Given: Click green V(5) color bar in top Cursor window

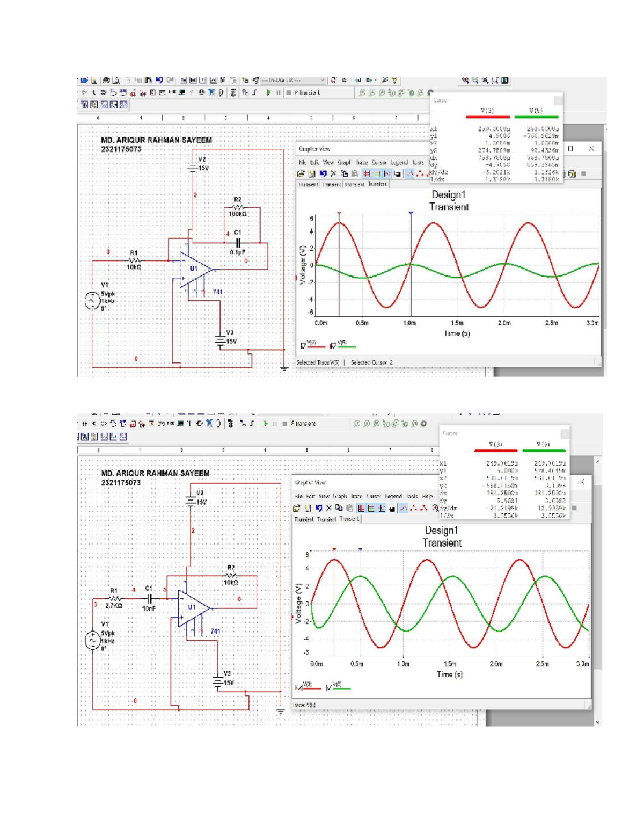Looking at the screenshot, I should pyautogui.click(x=536, y=117).
